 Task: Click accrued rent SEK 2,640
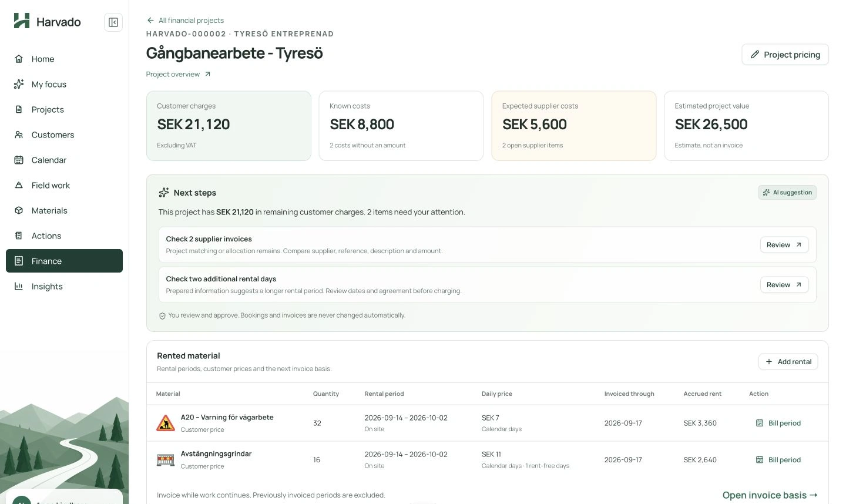[700, 460]
